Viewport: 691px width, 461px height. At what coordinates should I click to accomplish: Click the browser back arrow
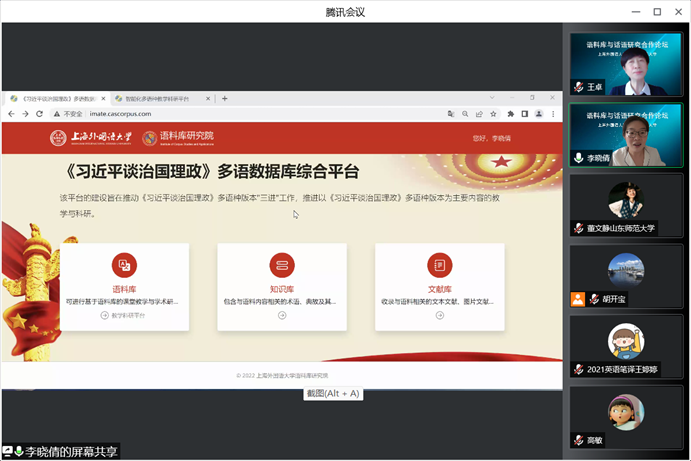click(x=10, y=114)
